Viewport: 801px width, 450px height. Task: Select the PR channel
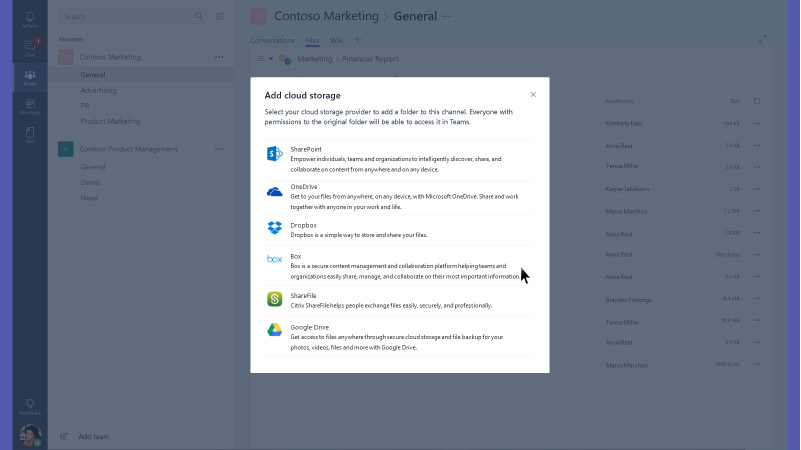point(85,106)
